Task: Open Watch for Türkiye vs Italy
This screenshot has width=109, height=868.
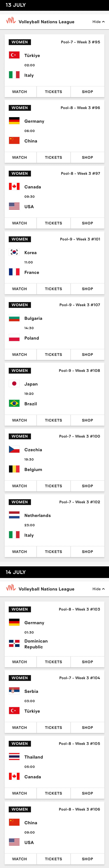Action: click(19, 92)
